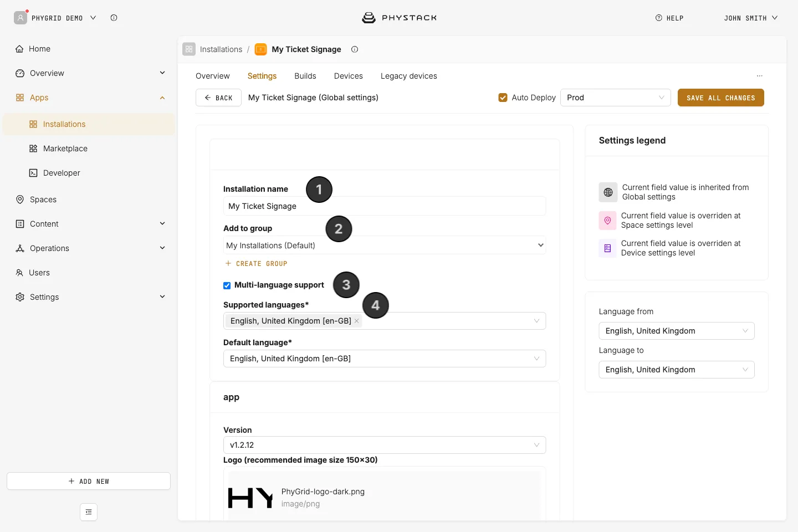This screenshot has width=798, height=532.
Task: Click the Spaces pin icon
Action: 20,199
